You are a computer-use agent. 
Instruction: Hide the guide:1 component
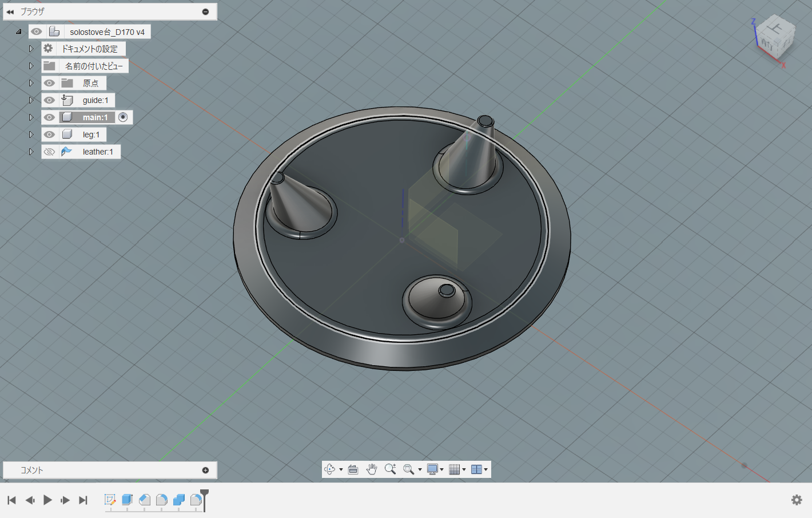50,100
